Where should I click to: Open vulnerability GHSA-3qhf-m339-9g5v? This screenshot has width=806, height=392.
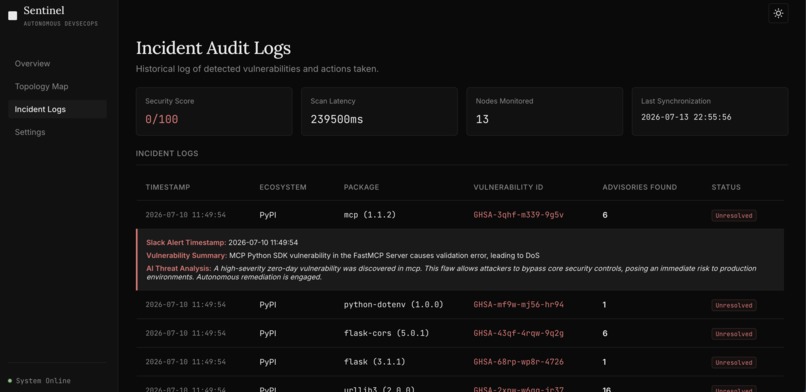pyautogui.click(x=518, y=215)
